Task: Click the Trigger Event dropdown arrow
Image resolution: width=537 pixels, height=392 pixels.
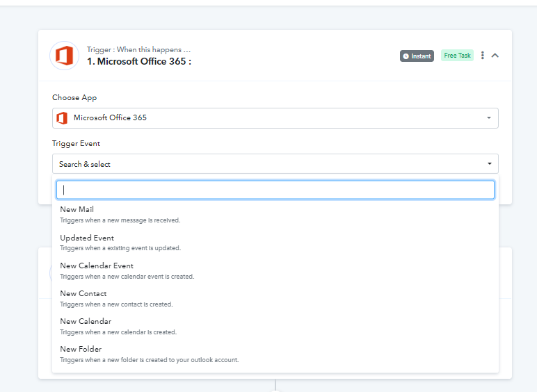Action: (x=490, y=164)
